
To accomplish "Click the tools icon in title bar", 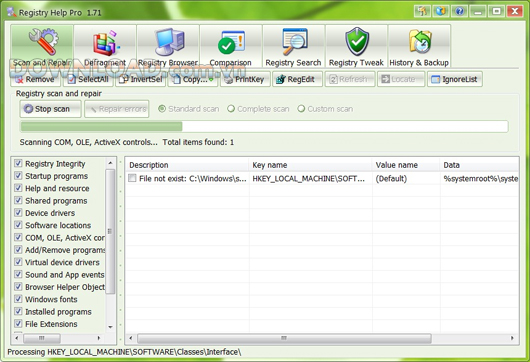I will click(422, 11).
